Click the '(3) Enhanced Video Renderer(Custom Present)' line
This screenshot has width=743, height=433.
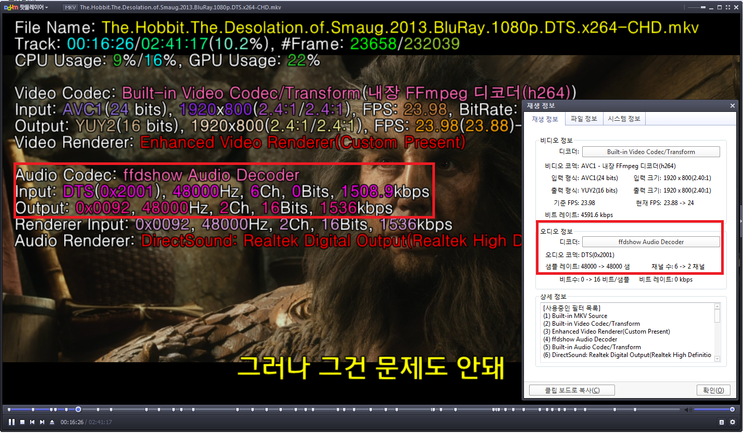607,331
